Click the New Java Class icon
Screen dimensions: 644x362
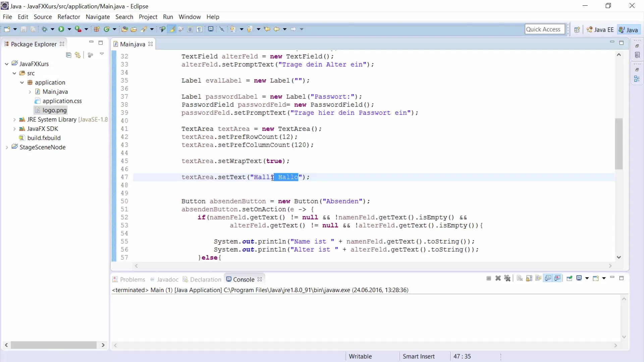pyautogui.click(x=107, y=29)
